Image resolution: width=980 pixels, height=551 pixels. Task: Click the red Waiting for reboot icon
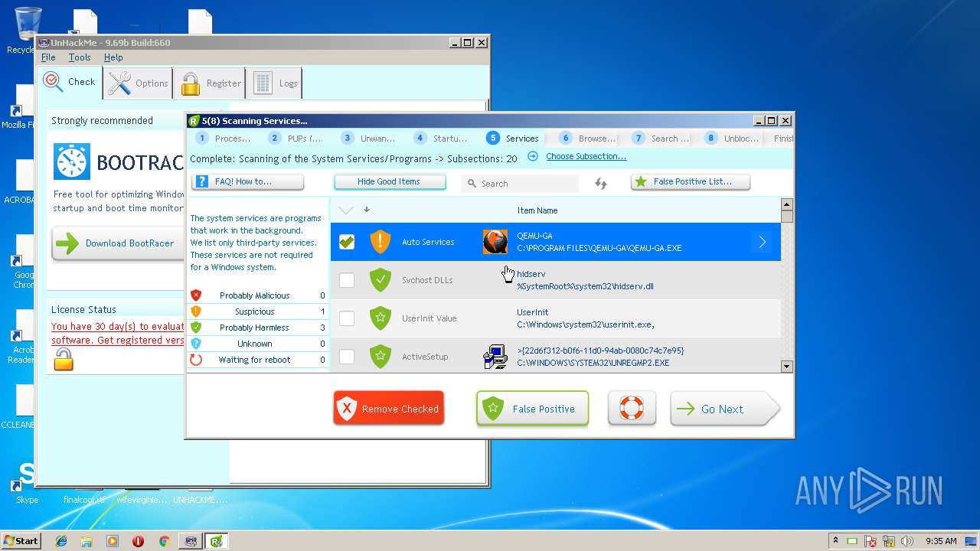[x=196, y=360]
